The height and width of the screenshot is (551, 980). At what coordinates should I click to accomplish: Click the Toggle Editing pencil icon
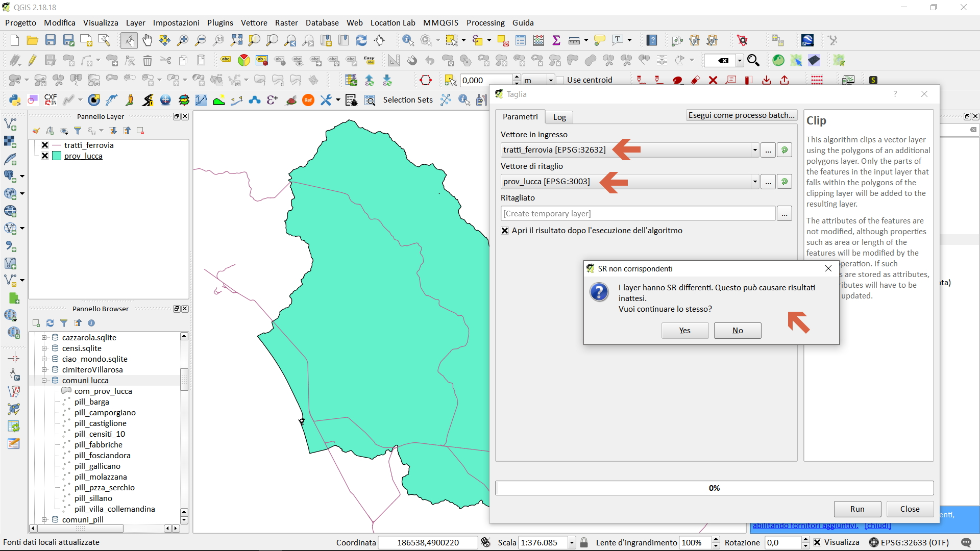pyautogui.click(x=32, y=60)
